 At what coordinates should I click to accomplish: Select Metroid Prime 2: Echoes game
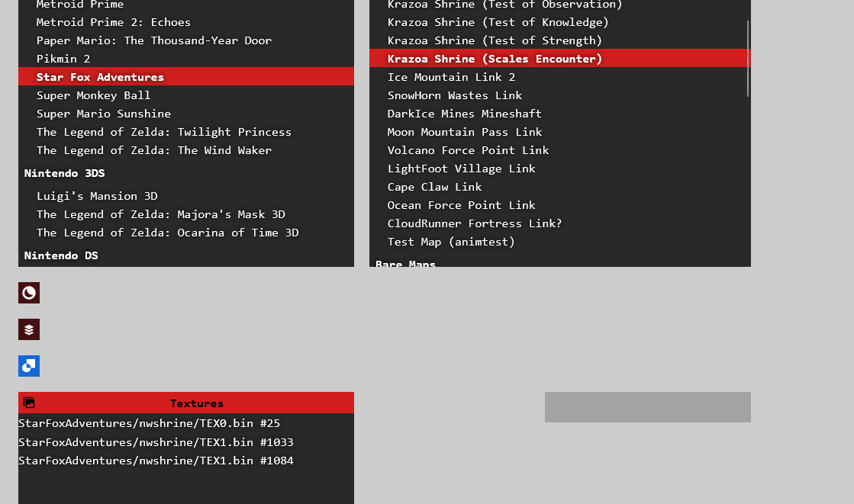pyautogui.click(x=186, y=22)
